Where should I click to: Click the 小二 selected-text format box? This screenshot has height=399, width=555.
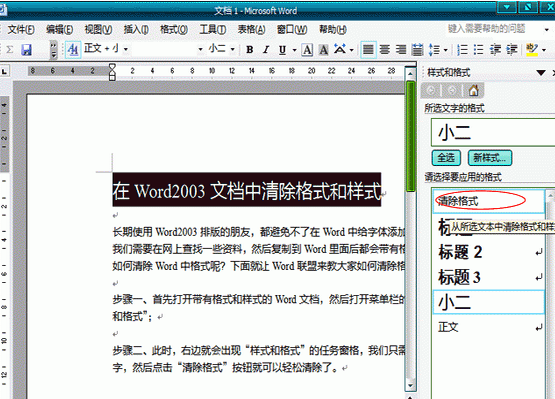click(x=493, y=132)
